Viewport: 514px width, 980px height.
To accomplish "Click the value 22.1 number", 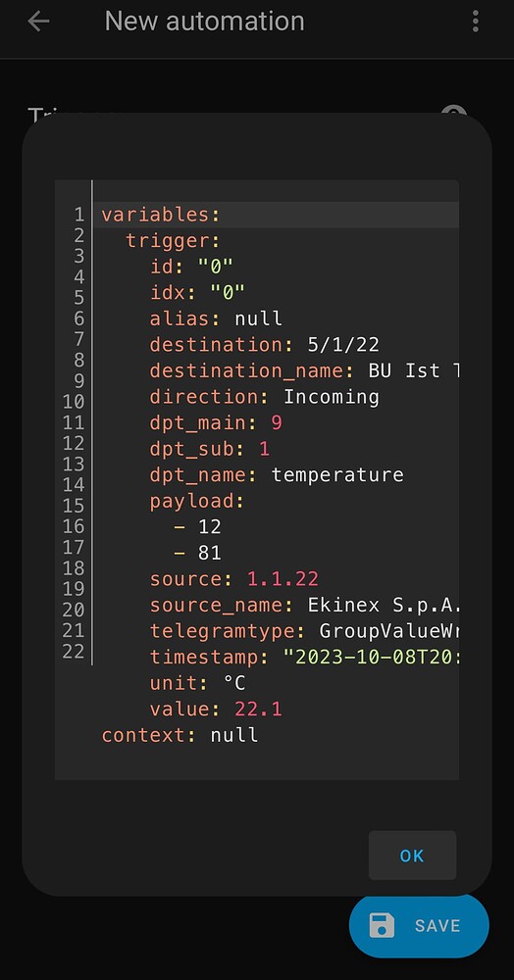I will coord(258,710).
